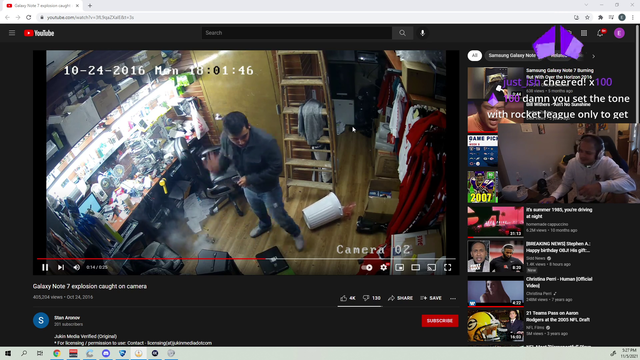Enter full screen mode

[447, 267]
